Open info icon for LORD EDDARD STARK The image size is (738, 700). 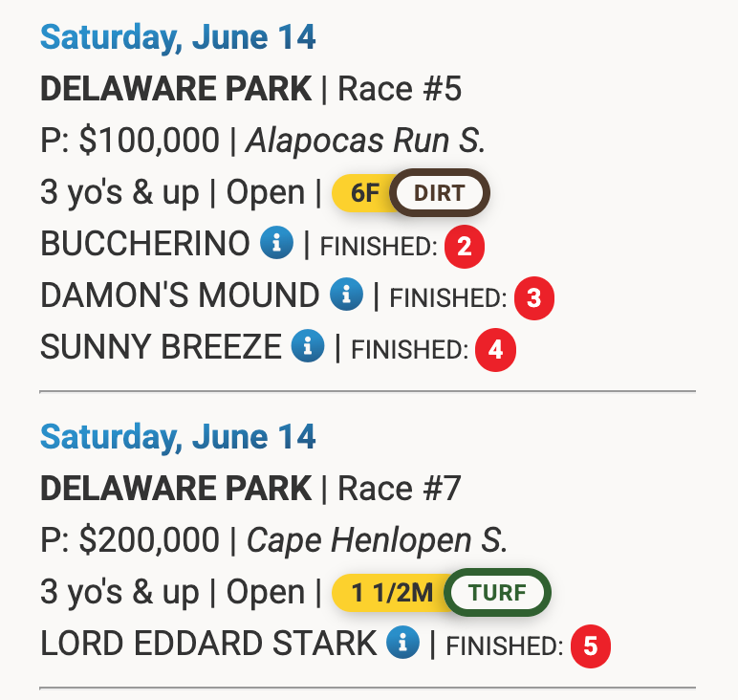402,642
